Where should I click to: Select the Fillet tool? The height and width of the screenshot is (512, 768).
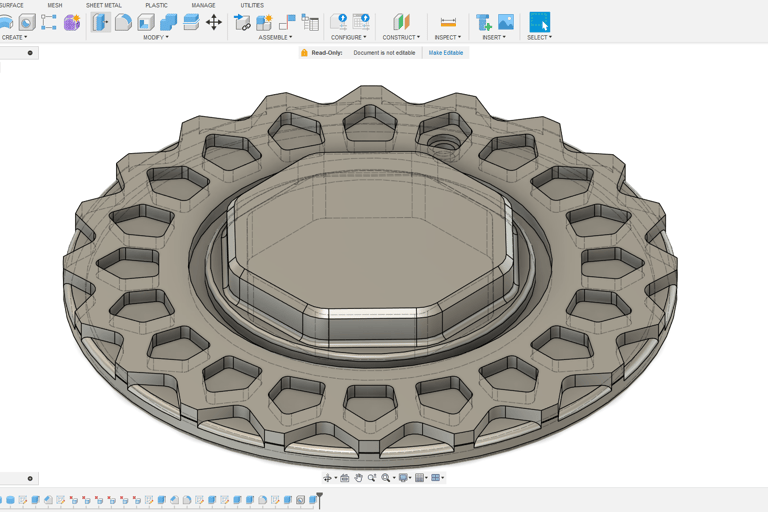point(123,22)
